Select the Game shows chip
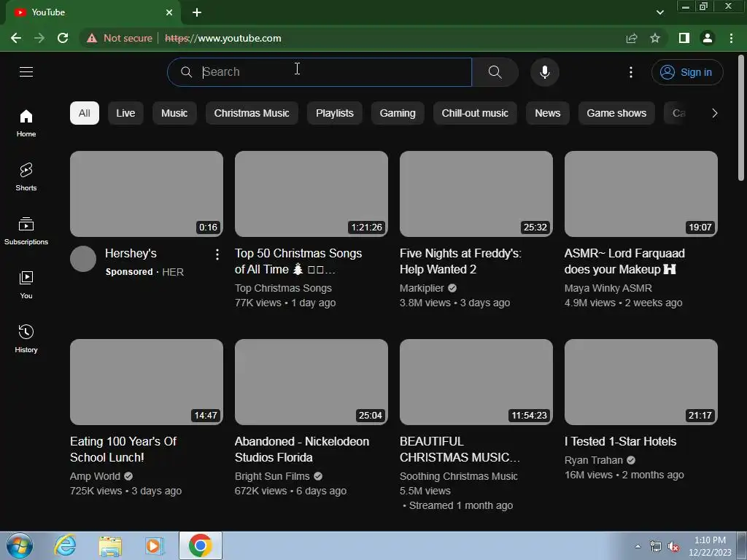Screen dimensions: 747x560 (616, 113)
